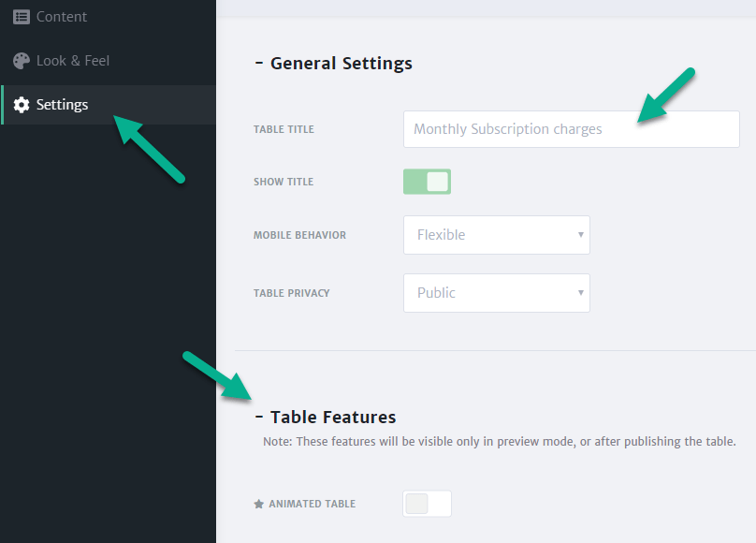Click the Table Privacy dropdown arrow

[x=580, y=293]
